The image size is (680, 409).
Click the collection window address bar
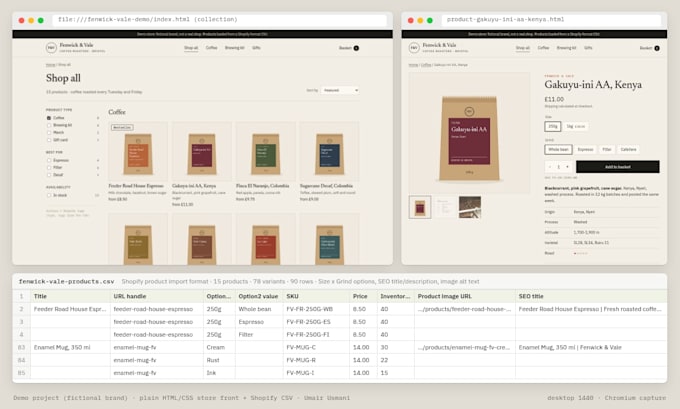coord(219,20)
